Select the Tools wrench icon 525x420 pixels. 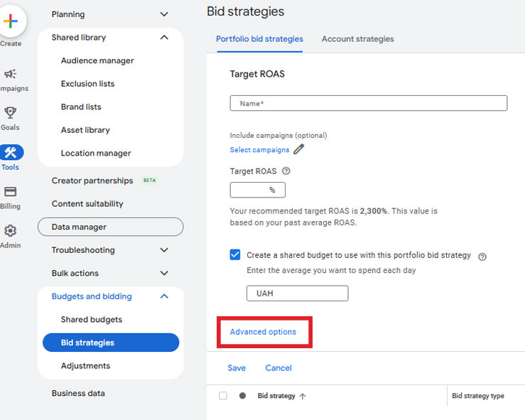point(11,153)
